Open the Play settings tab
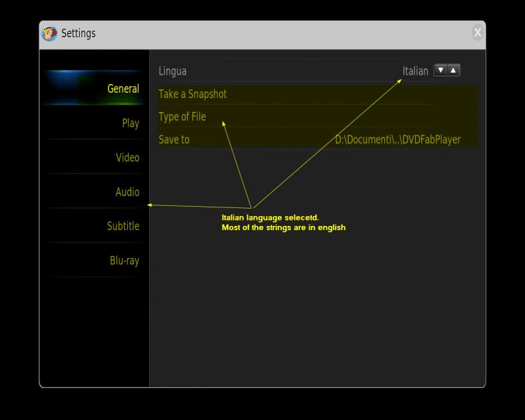This screenshot has width=525, height=420. click(93, 123)
